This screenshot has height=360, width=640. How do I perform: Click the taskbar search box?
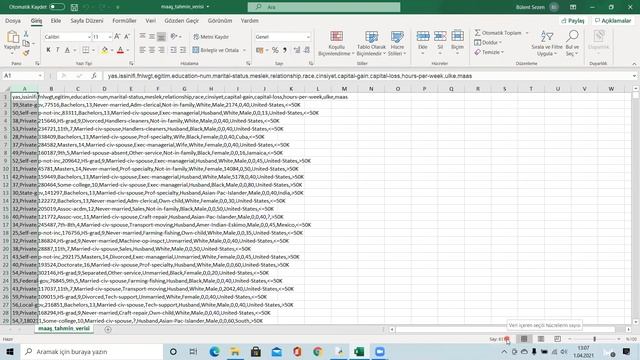pyautogui.click(x=92, y=351)
